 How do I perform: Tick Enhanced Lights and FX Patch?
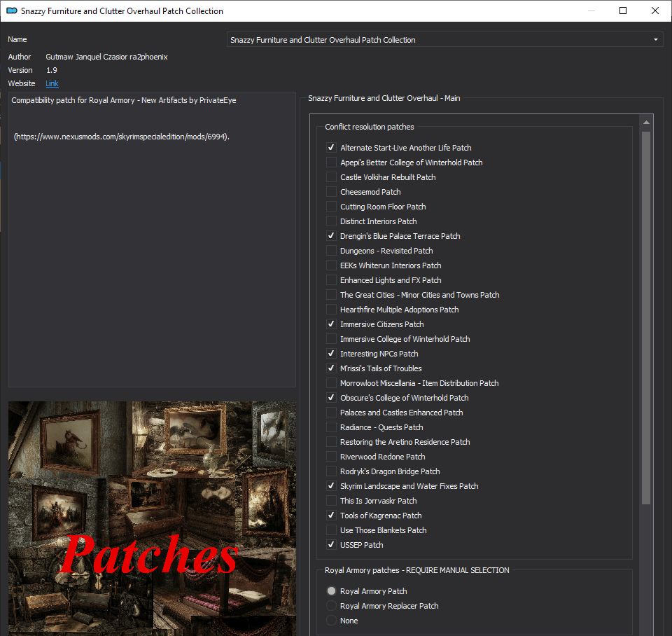pyautogui.click(x=331, y=280)
